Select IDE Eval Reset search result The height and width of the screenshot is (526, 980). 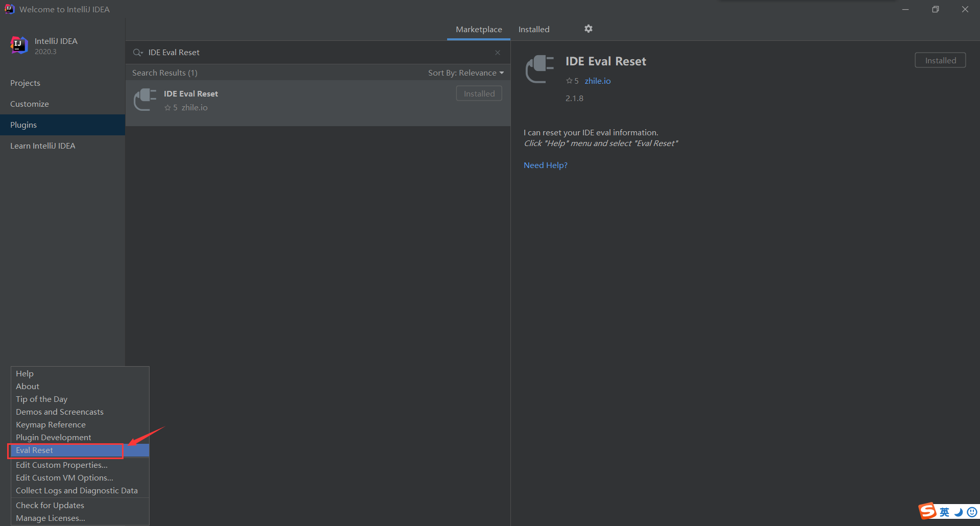318,103
